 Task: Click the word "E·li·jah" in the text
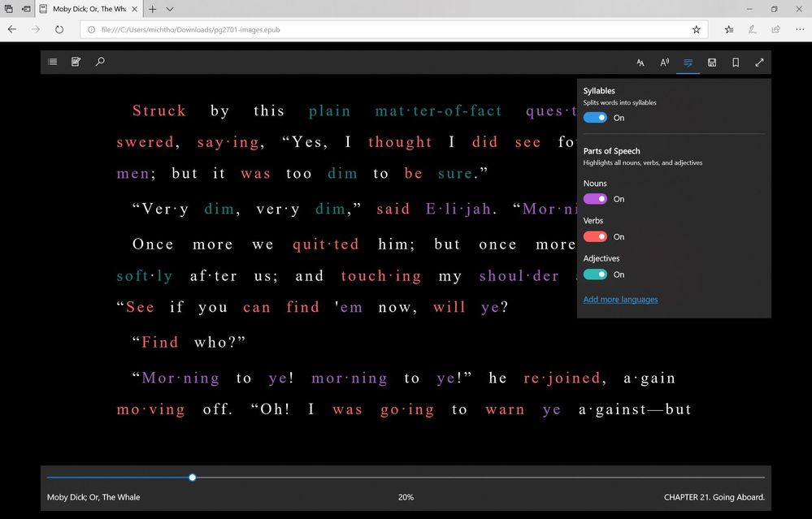458,209
